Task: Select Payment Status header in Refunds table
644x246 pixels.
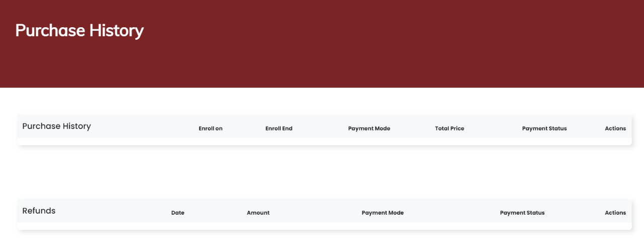Action: 522,213
